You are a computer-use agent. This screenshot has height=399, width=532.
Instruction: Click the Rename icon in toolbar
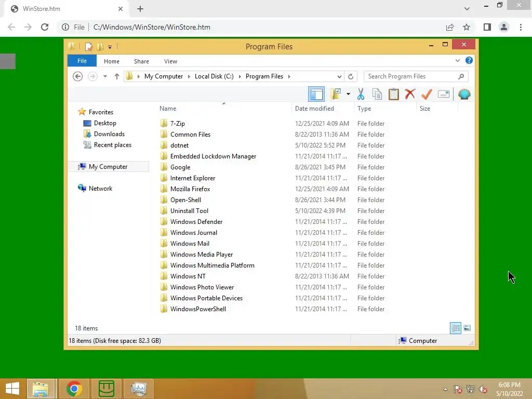(444, 94)
